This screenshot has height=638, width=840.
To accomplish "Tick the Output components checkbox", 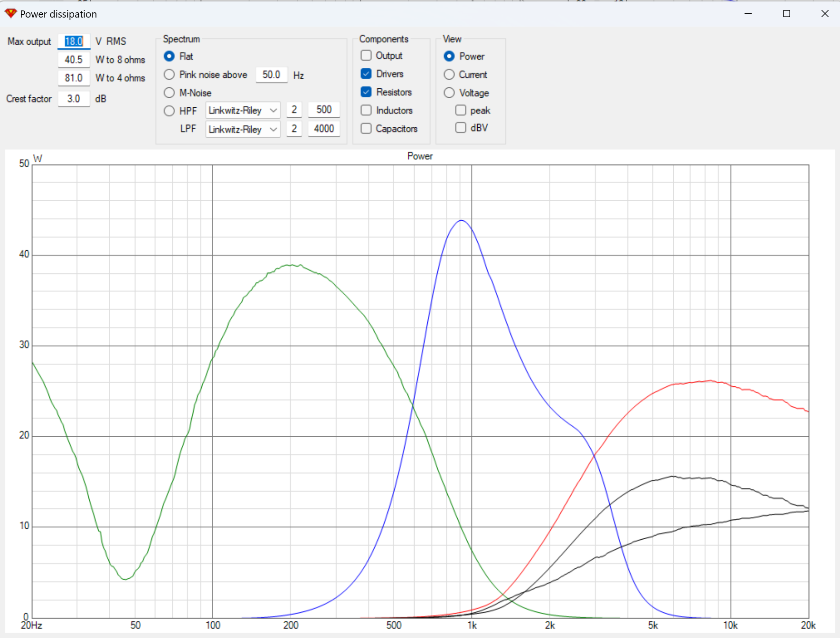I will coord(366,56).
